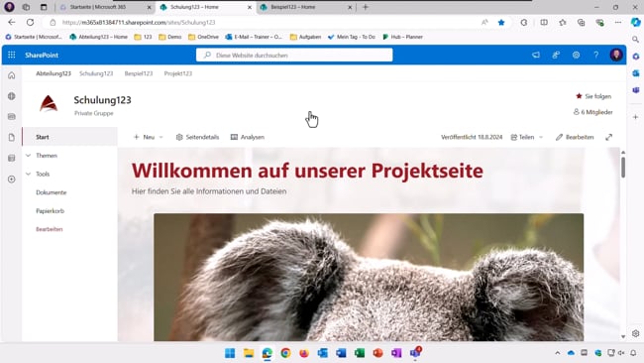The width and height of the screenshot is (644, 363).
Task: Open the SharePoint app launcher waffle
Action: click(x=12, y=55)
